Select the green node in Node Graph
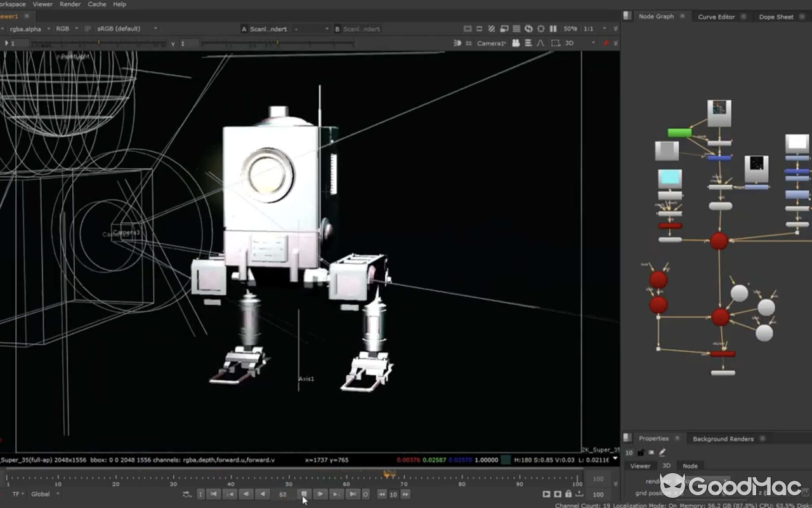The height and width of the screenshot is (508, 812). (x=679, y=133)
